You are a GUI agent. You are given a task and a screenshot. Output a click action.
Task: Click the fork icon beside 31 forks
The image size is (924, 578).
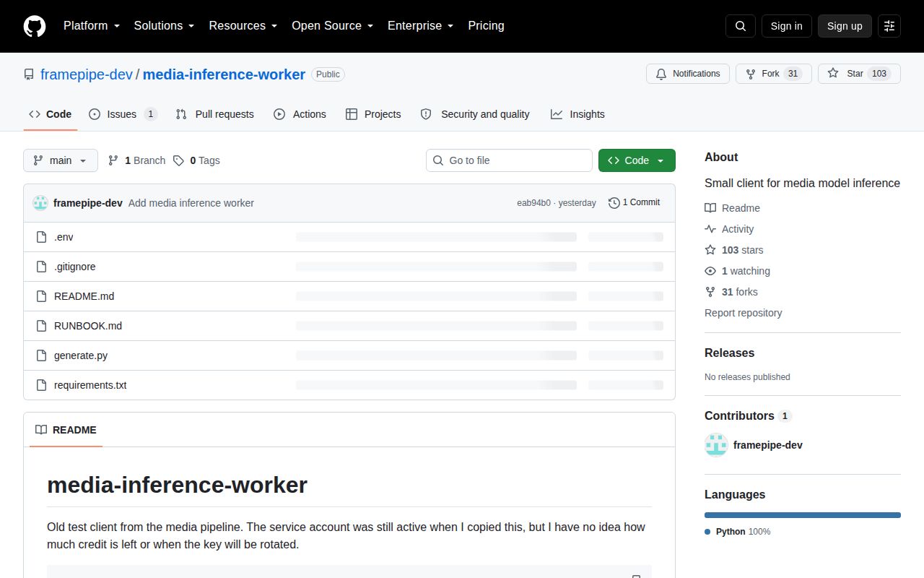click(x=710, y=292)
